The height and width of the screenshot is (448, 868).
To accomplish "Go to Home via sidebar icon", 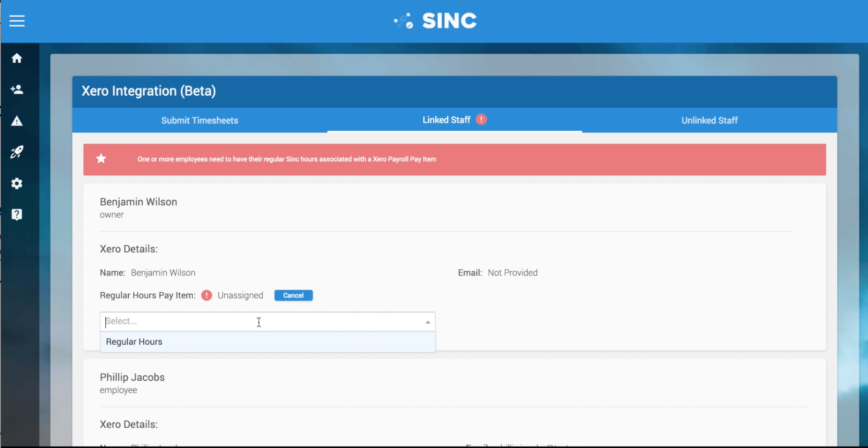I will pos(17,58).
